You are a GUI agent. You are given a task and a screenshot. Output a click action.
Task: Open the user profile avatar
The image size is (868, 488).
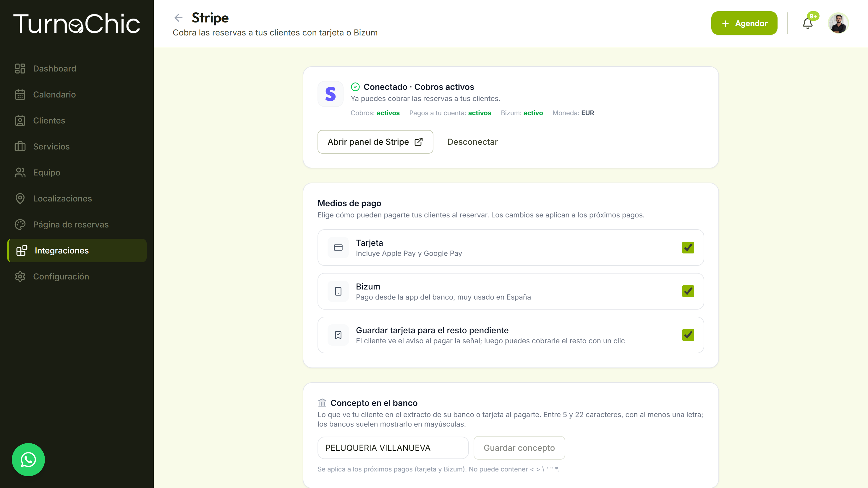[x=838, y=23]
